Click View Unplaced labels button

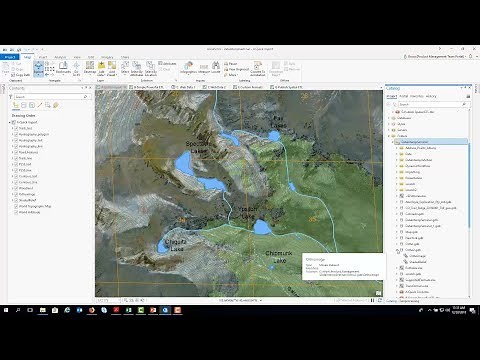(237, 69)
